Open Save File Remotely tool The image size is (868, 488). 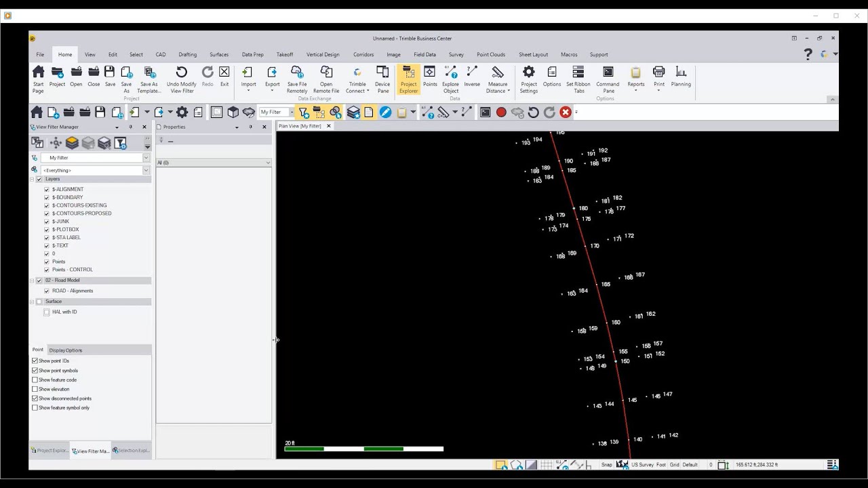click(x=297, y=79)
